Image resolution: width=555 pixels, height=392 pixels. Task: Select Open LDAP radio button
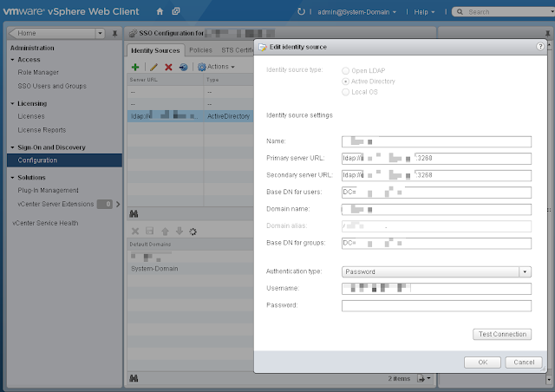(345, 71)
